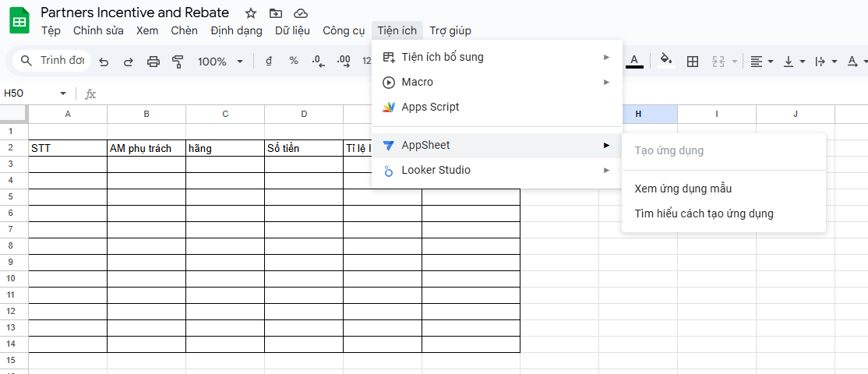Click the undo arrow icon
This screenshot has width=868, height=374.
tap(104, 62)
